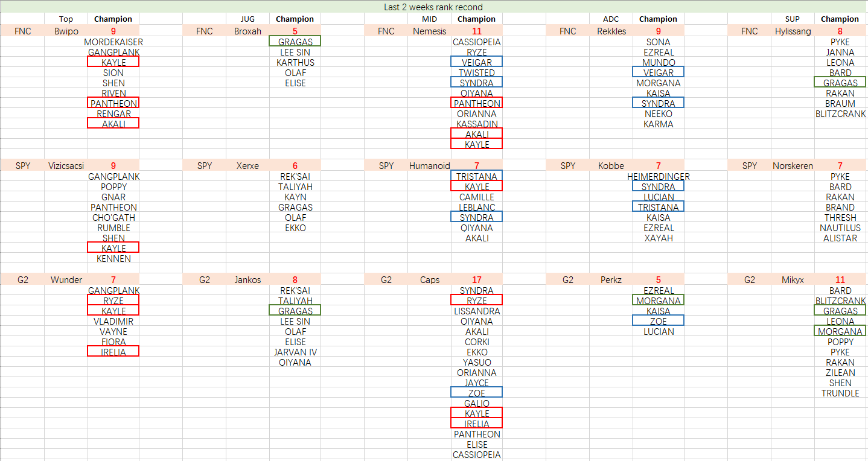This screenshot has width=868, height=461.
Task: Select the NAUTILUS cell in Norskeren's list
Action: click(840, 228)
